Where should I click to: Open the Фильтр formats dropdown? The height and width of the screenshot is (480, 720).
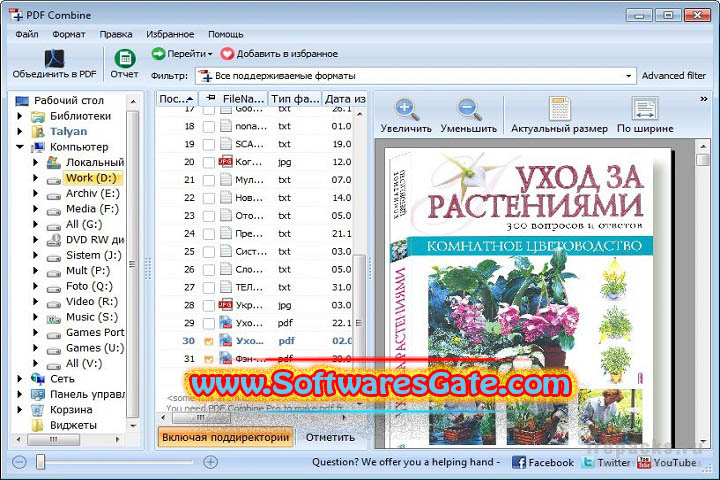(628, 76)
